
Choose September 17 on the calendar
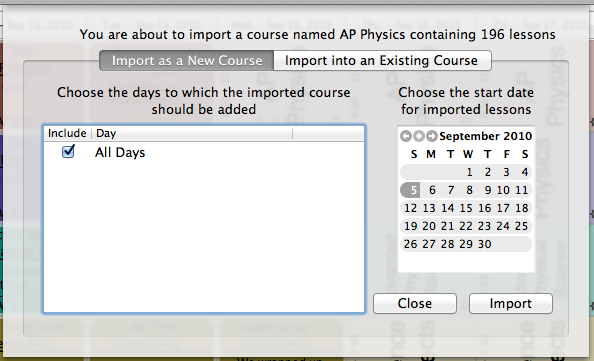tap(503, 208)
